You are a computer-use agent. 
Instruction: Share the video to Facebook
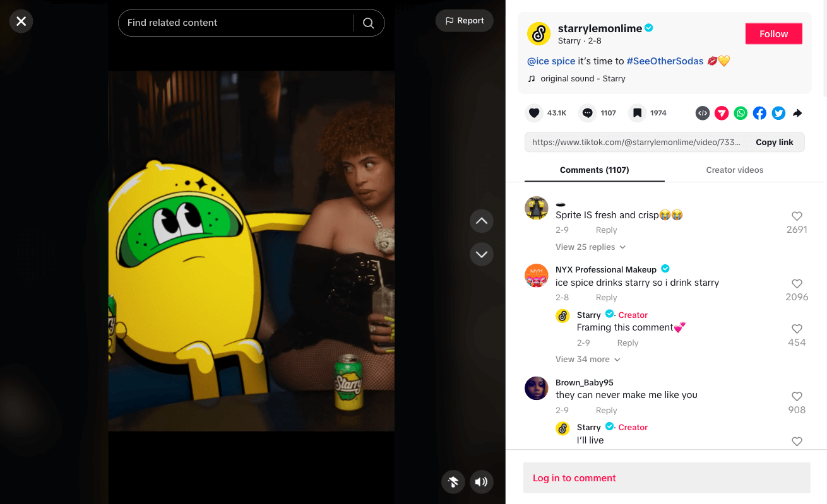[x=759, y=113]
